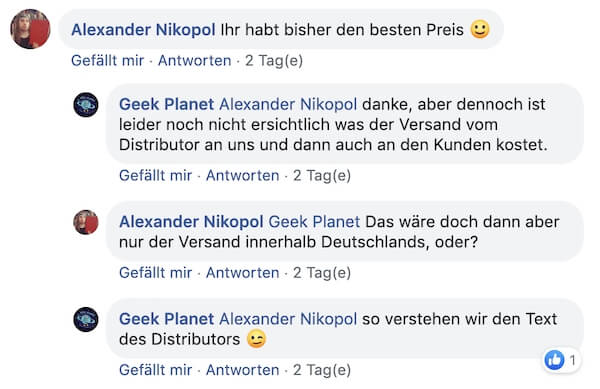Open Geek Planet author name in first reply

point(166,104)
